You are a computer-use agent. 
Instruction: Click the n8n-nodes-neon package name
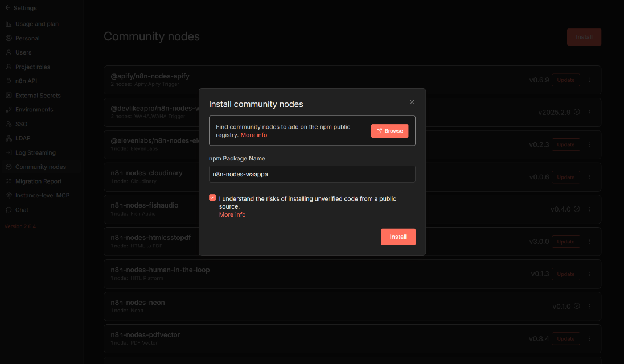pos(138,303)
